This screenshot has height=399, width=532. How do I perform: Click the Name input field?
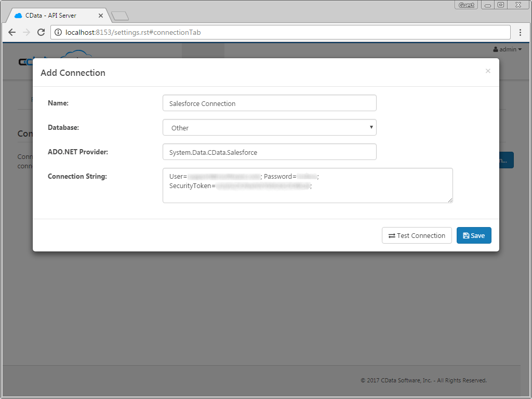(269, 103)
